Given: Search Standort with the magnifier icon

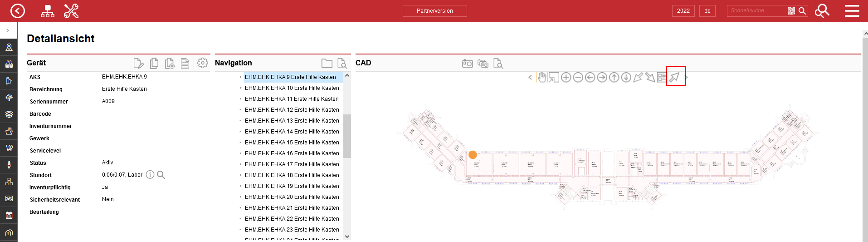Looking at the screenshot, I should click(x=161, y=175).
